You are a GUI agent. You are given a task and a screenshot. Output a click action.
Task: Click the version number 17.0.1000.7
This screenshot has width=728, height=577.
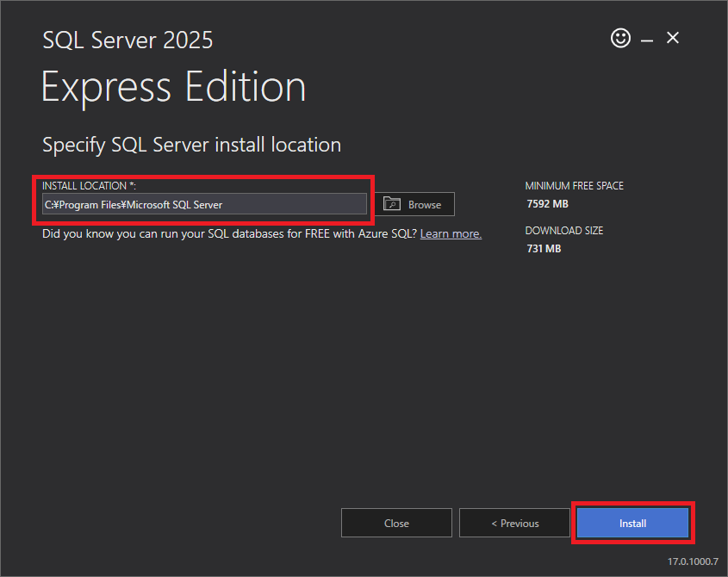coord(692,561)
